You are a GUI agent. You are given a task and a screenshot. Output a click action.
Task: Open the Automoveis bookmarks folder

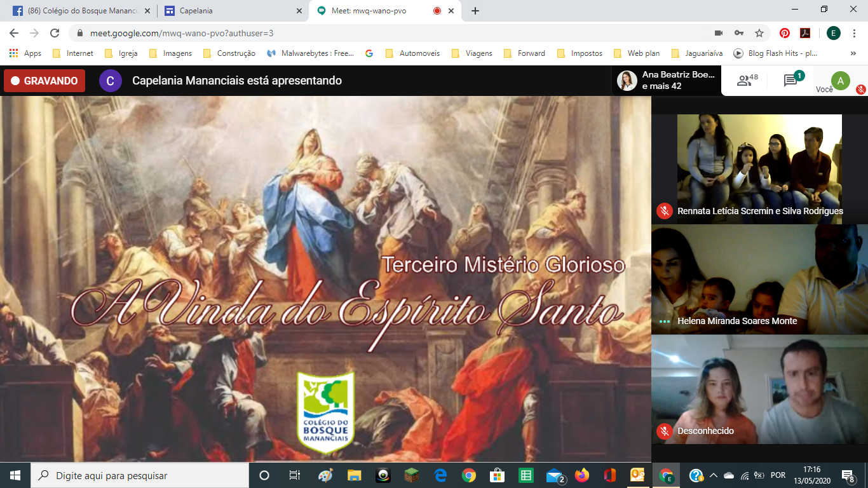click(x=413, y=53)
